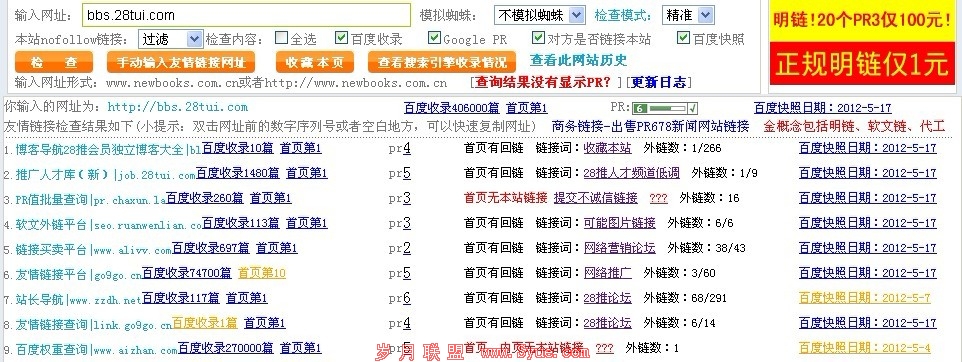The height and width of the screenshot is (362, 962).
Task: Open the 查询结果没有显示PR? link
Action: (x=543, y=82)
